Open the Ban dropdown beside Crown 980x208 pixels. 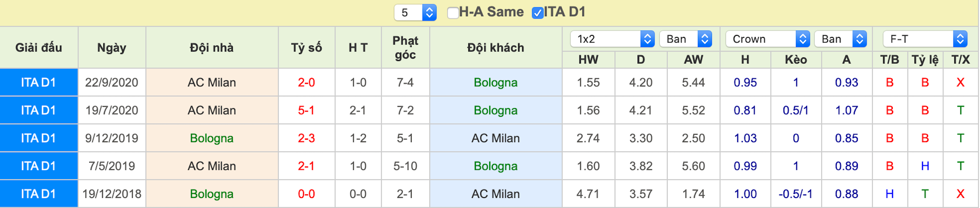(x=841, y=39)
